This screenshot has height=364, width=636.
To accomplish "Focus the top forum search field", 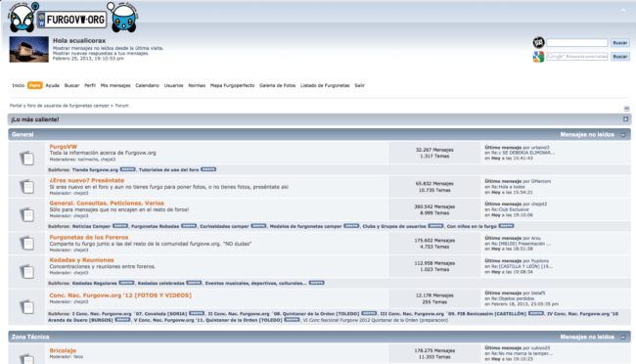I will (576, 43).
